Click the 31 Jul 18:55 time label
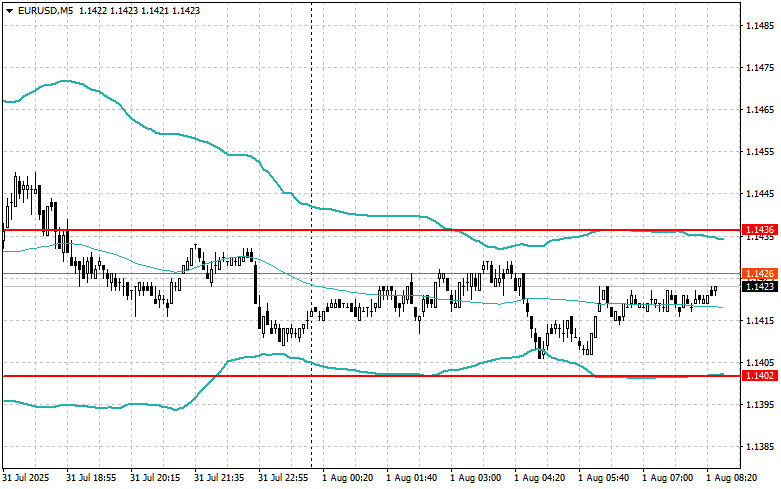This screenshot has width=781, height=489. tap(91, 478)
